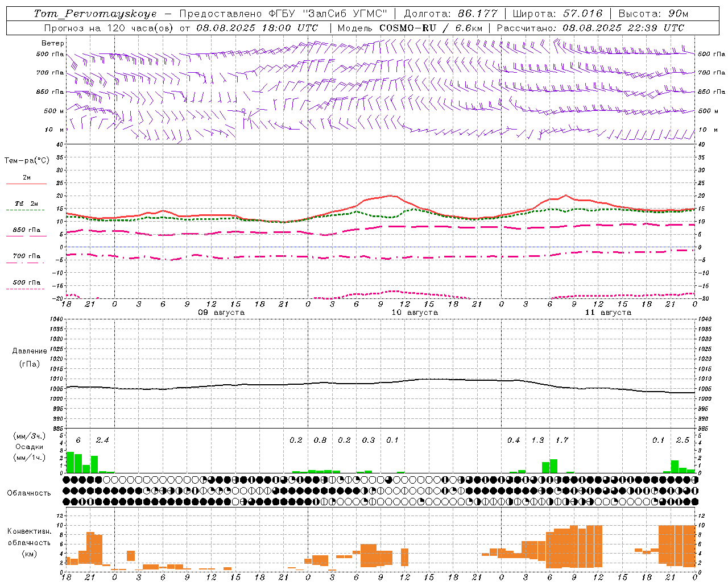Image resolution: width=728 pixels, height=582 pixels.
Task: Click the 700 гПа wind level label on right axis
Action: [x=712, y=73]
